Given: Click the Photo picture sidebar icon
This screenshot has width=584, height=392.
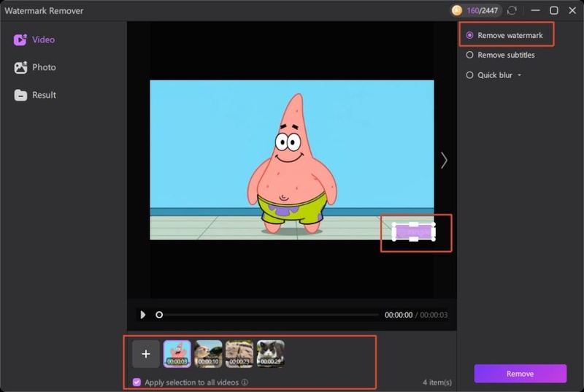Looking at the screenshot, I should click(20, 67).
